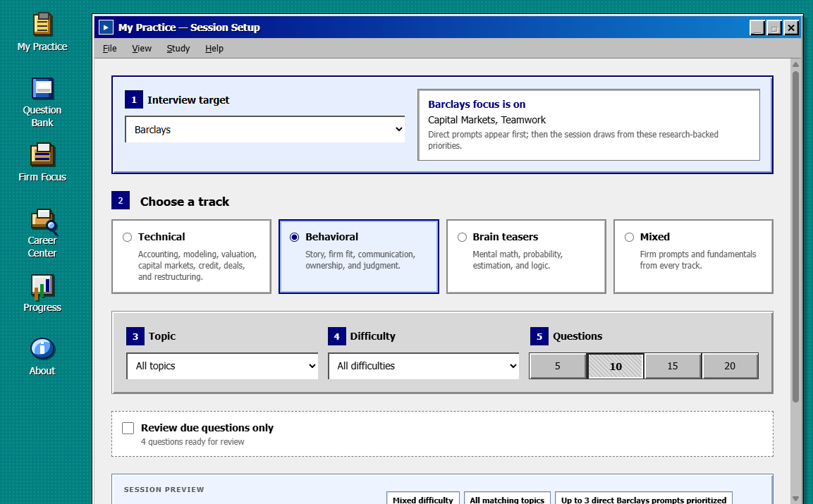813x504 pixels.
Task: Open the Help menu
Action: [214, 48]
